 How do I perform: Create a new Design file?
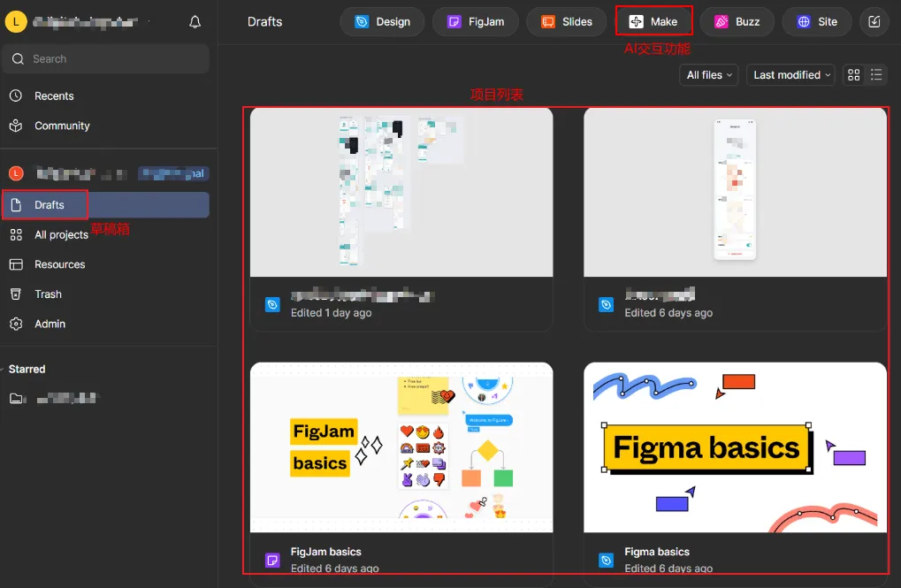[x=382, y=22]
